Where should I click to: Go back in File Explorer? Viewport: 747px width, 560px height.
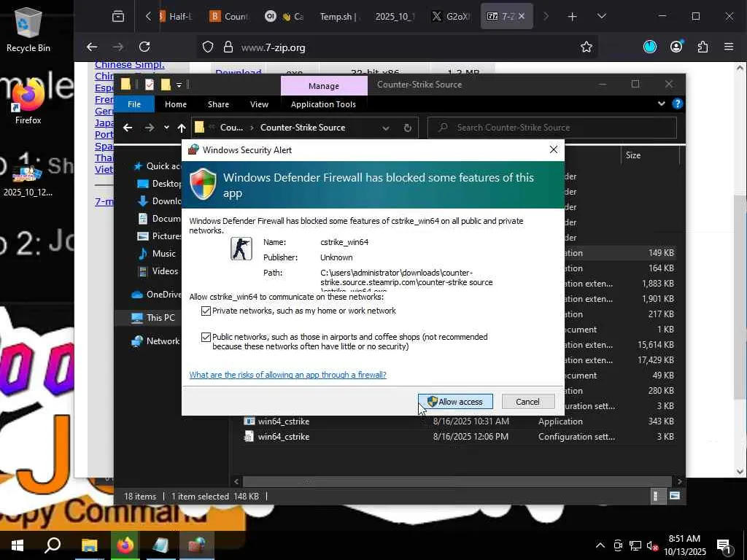pyautogui.click(x=128, y=128)
